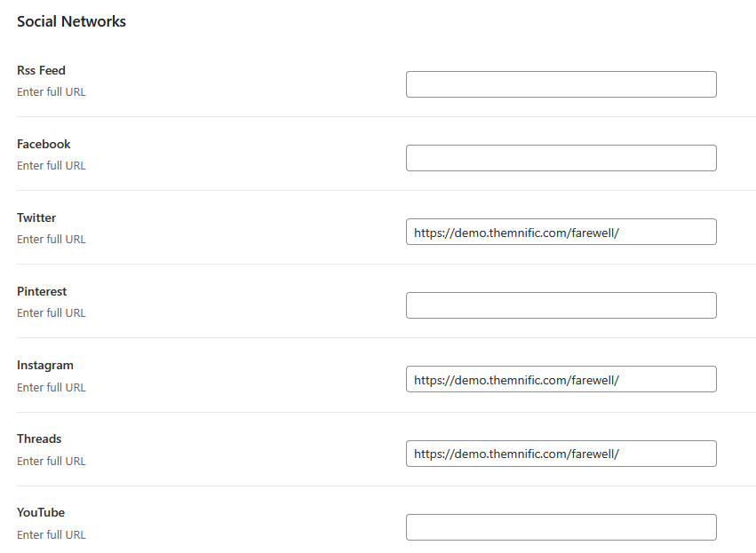Click "Enter full URL" hint under YouTube
This screenshot has width=756, height=553.
click(x=52, y=534)
